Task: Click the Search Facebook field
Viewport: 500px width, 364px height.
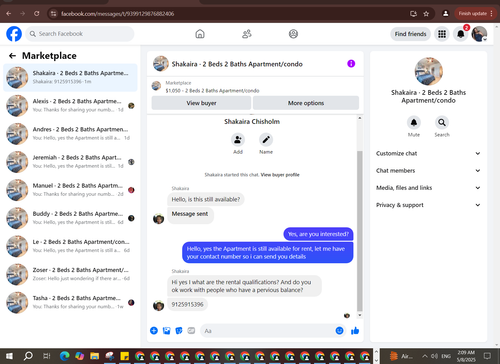Action: 80,34
